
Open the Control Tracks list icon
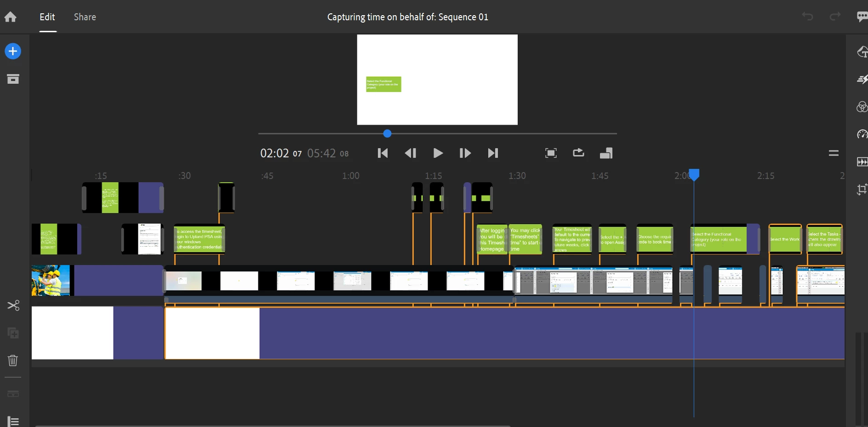13,421
